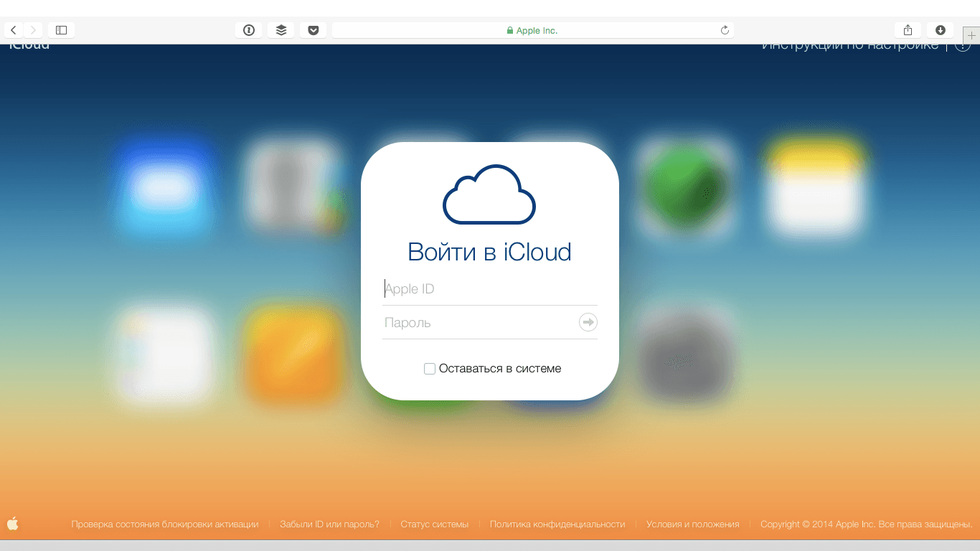Click the forward navigation arrow
This screenshot has height=551, width=980.
(x=34, y=30)
